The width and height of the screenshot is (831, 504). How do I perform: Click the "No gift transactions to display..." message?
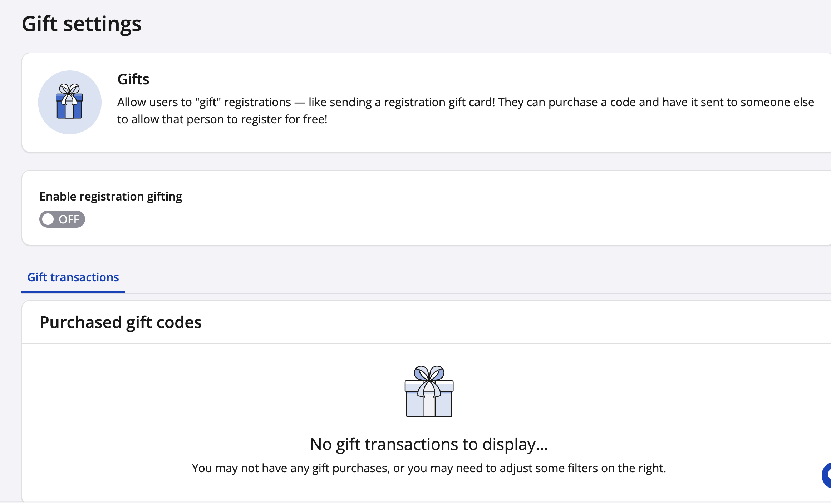(429, 444)
